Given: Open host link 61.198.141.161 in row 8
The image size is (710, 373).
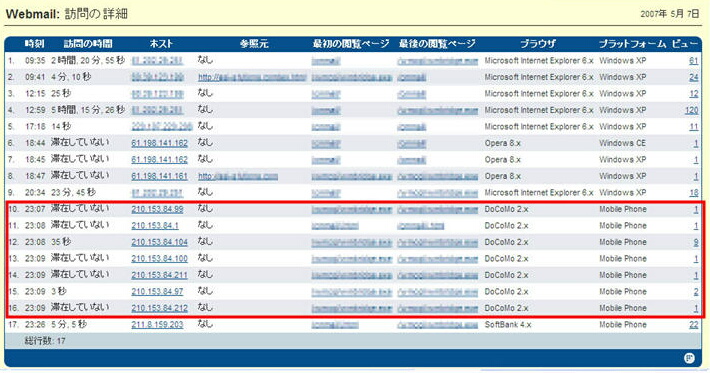Looking at the screenshot, I should pos(159,176).
